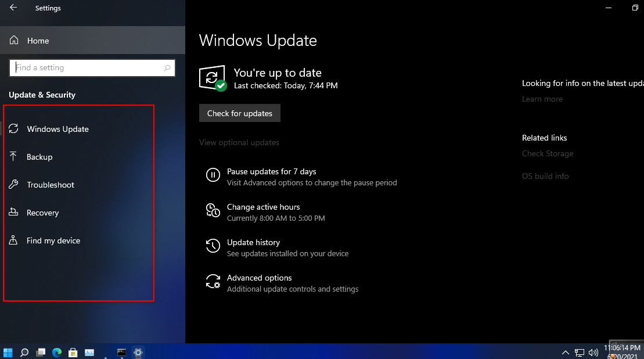Viewport: 644px width, 359px height.
Task: Click the up-arrow Backup icon
Action: point(13,156)
